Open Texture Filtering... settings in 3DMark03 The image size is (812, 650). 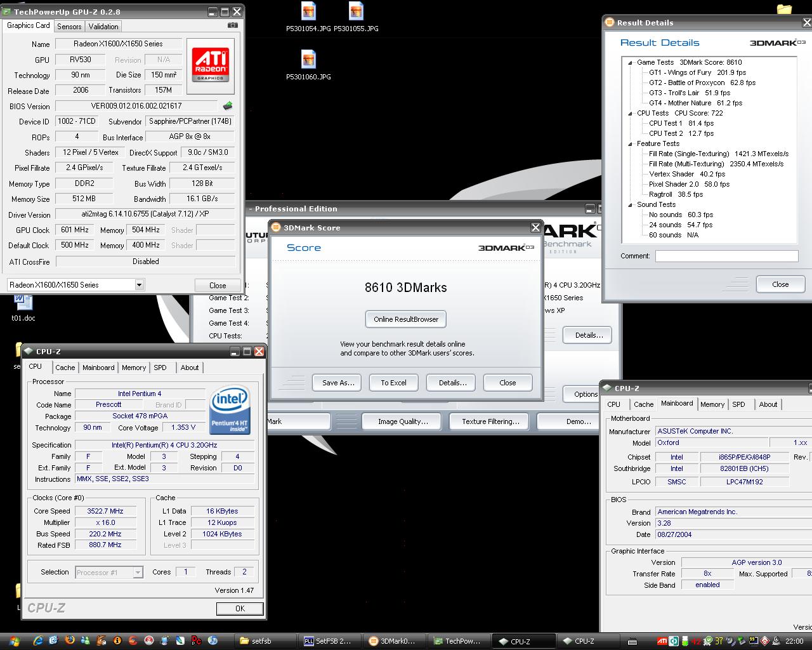coord(490,421)
